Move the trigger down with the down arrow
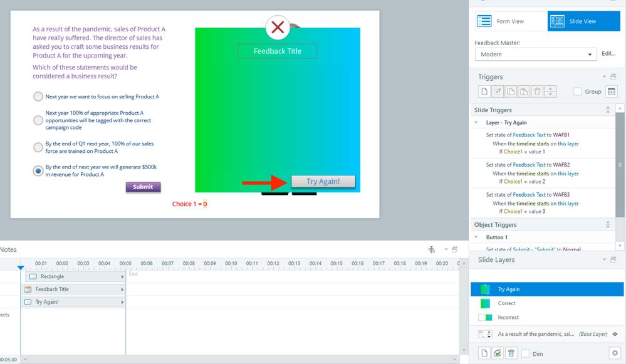 click(x=550, y=95)
